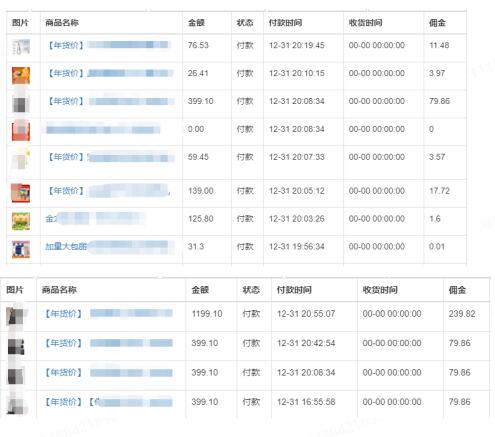Select the amount 125.80
Image resolution: width=495 pixels, height=437 pixels.
click(201, 219)
